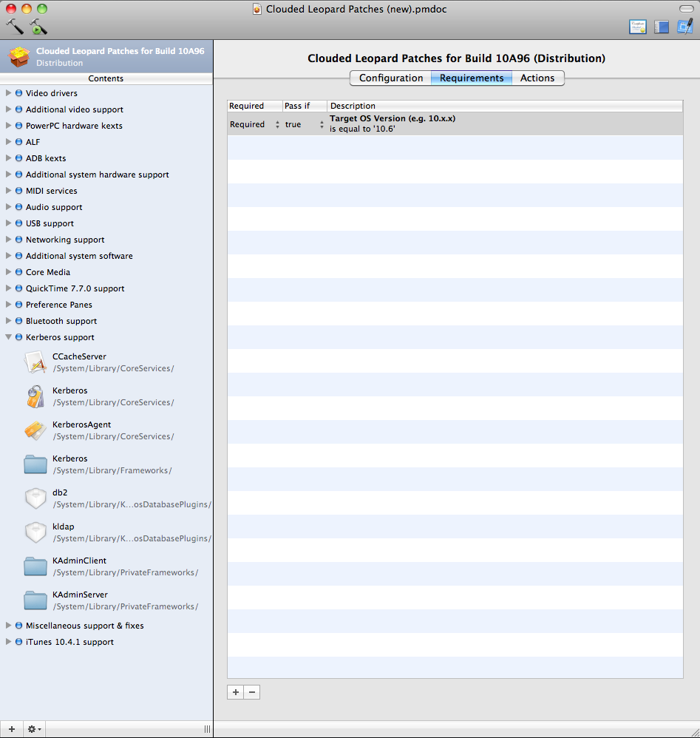Select the Kerberos keychain app icon
Screen dimensions: 700x738
(35, 396)
